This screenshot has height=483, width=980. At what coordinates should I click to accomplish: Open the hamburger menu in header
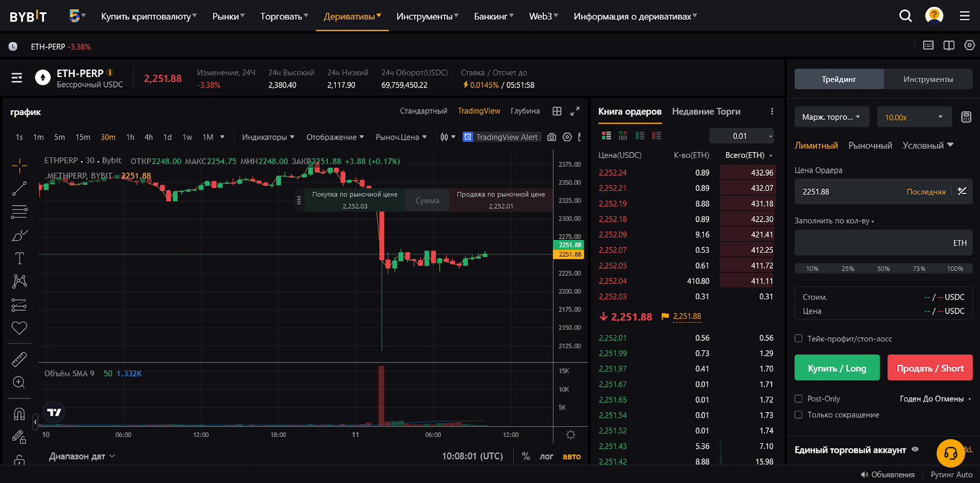click(x=965, y=16)
